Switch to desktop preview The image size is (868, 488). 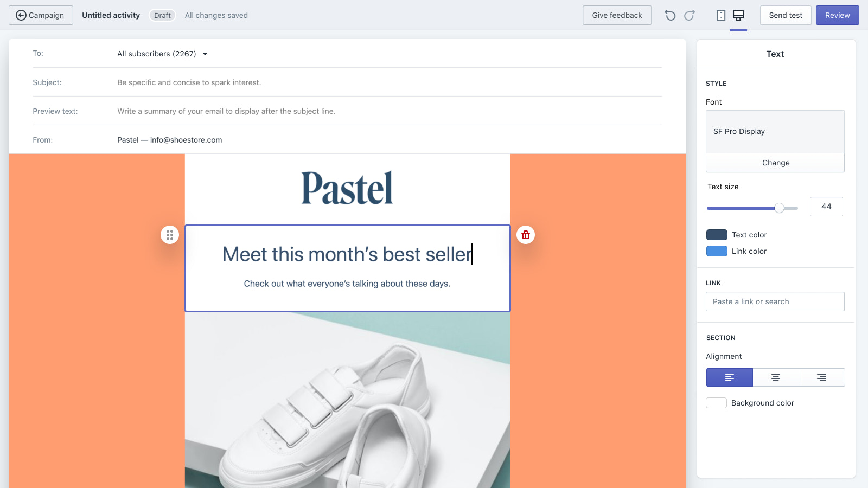click(x=738, y=15)
